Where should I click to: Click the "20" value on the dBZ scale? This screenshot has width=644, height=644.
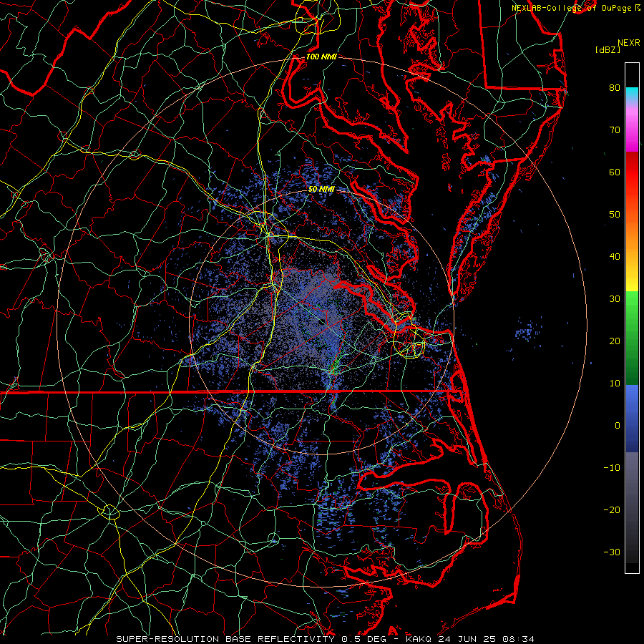pyautogui.click(x=615, y=341)
